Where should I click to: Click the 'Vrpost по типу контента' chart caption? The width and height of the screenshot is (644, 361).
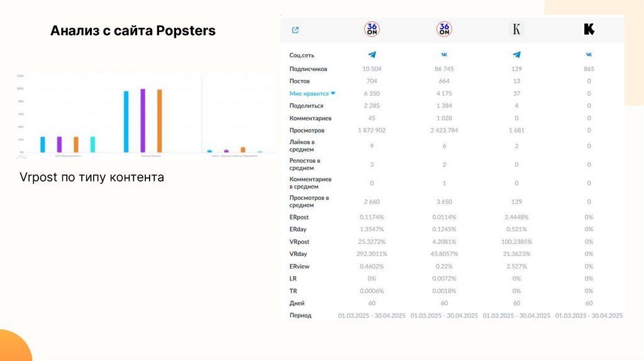pyautogui.click(x=92, y=177)
